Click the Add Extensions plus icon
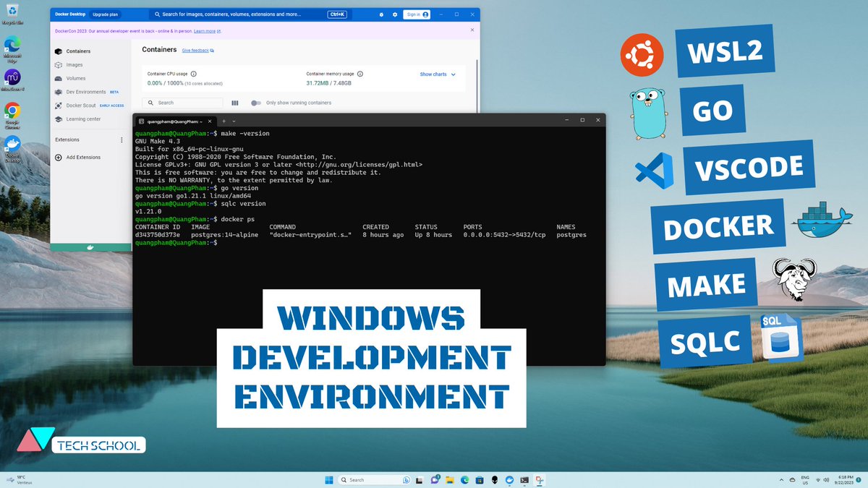The height and width of the screenshot is (488, 868). click(59, 157)
